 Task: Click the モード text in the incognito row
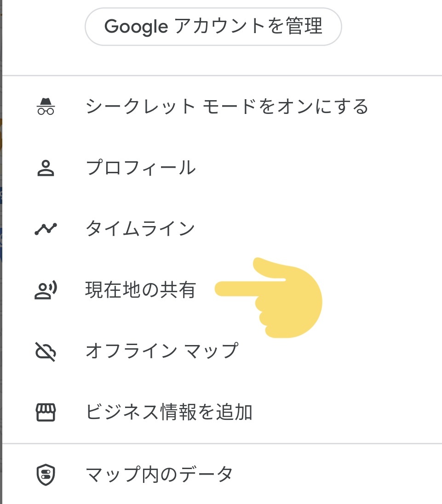[229, 107]
